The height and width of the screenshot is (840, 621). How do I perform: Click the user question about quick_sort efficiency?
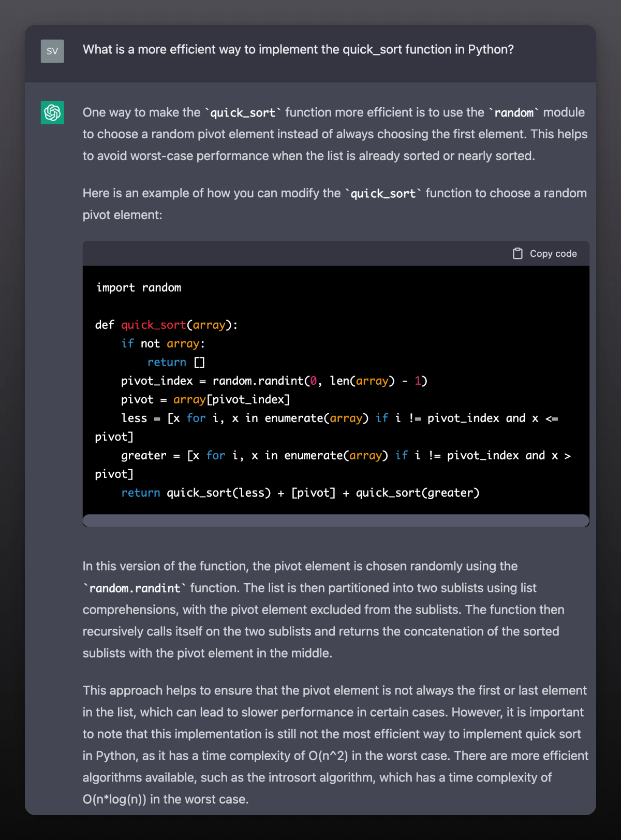298,49
